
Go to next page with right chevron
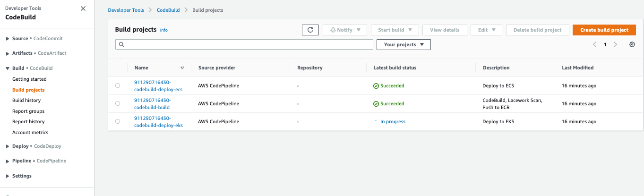pos(615,44)
